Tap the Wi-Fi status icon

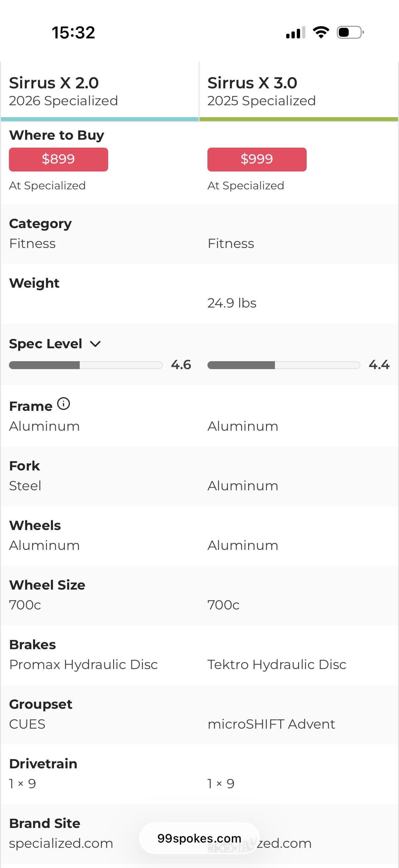coord(321,32)
